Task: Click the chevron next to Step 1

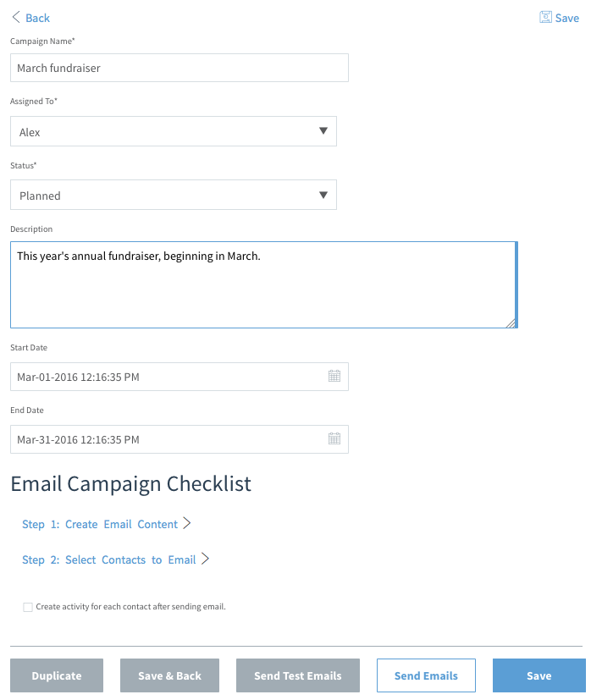Action: (x=187, y=523)
